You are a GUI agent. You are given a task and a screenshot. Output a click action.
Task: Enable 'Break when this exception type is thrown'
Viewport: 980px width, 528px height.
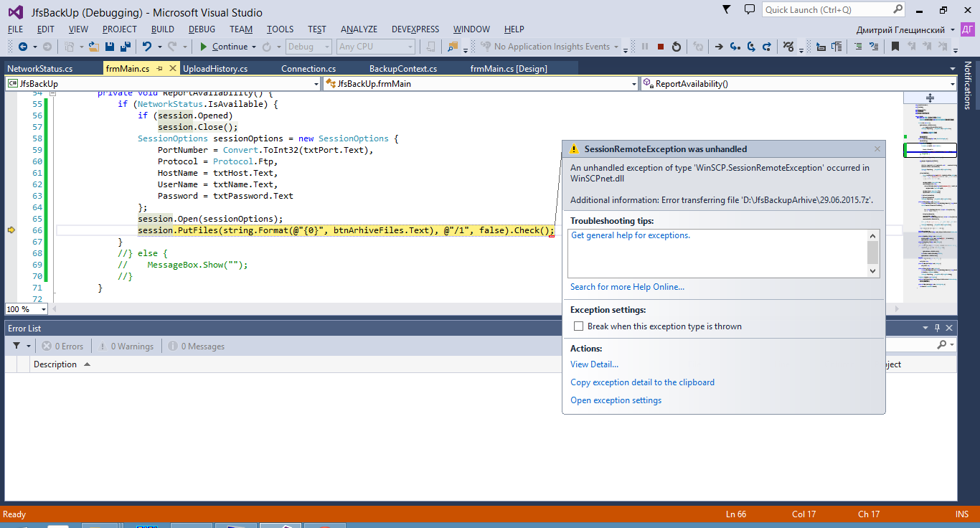tap(579, 326)
